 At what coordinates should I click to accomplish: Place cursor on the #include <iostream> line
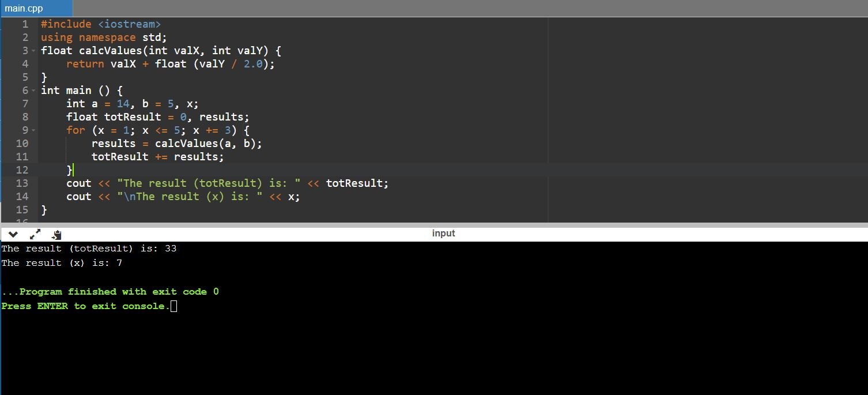100,24
